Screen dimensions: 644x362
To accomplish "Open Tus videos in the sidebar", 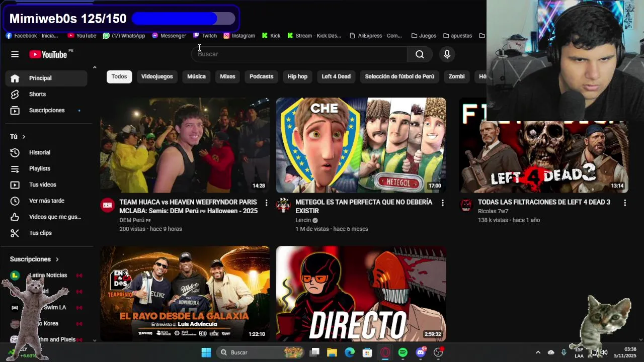I will (x=46, y=185).
